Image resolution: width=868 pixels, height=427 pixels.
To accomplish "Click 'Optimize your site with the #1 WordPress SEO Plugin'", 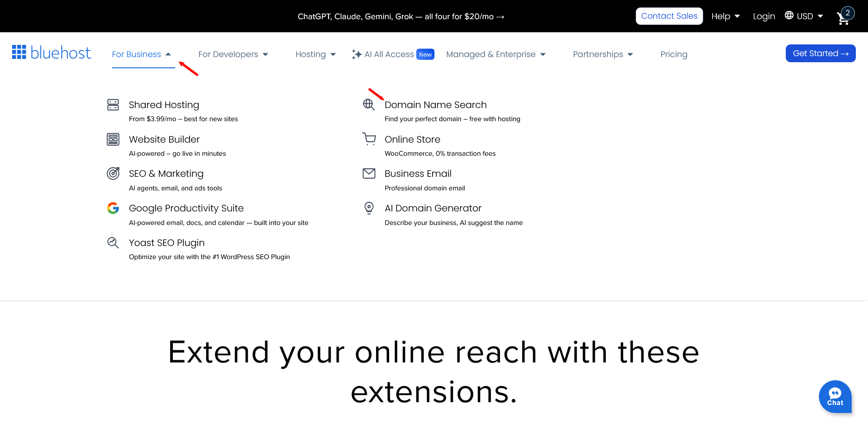I will [x=209, y=257].
